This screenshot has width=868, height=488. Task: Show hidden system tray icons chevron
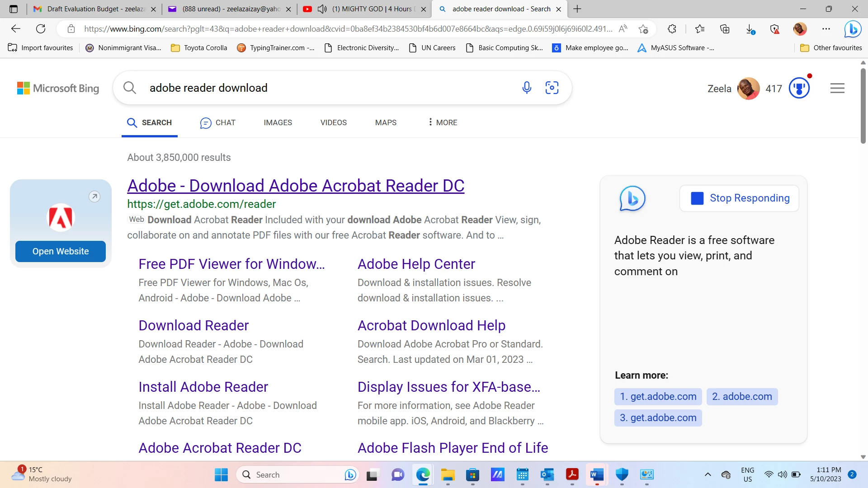(x=708, y=474)
